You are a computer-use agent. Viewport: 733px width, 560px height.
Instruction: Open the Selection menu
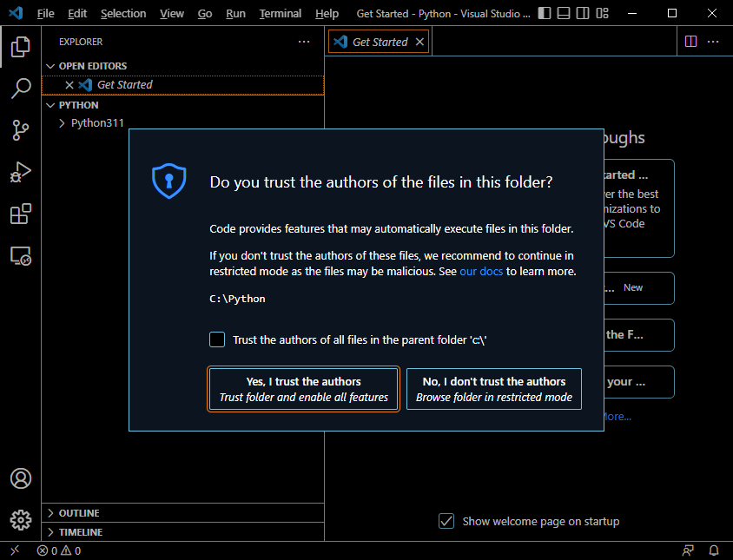coord(123,14)
